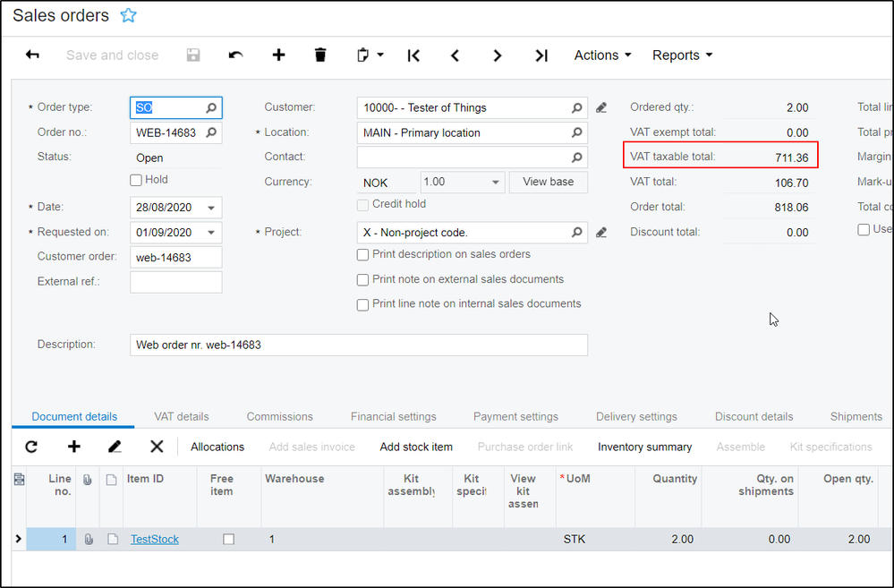Refresh the document details grid

pos(31,447)
